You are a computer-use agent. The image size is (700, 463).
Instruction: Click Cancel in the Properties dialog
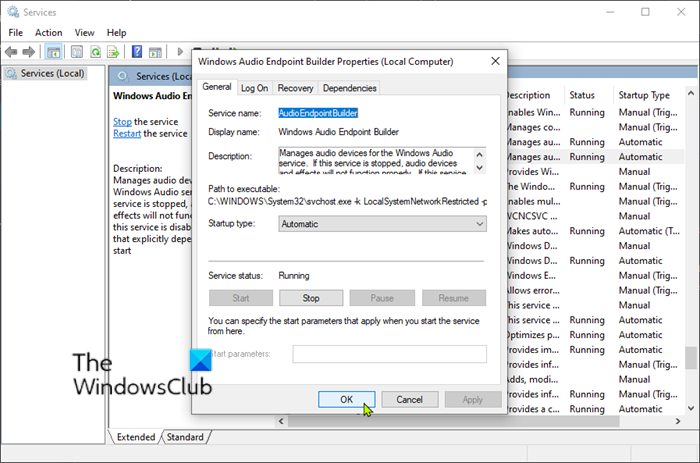[410, 400]
